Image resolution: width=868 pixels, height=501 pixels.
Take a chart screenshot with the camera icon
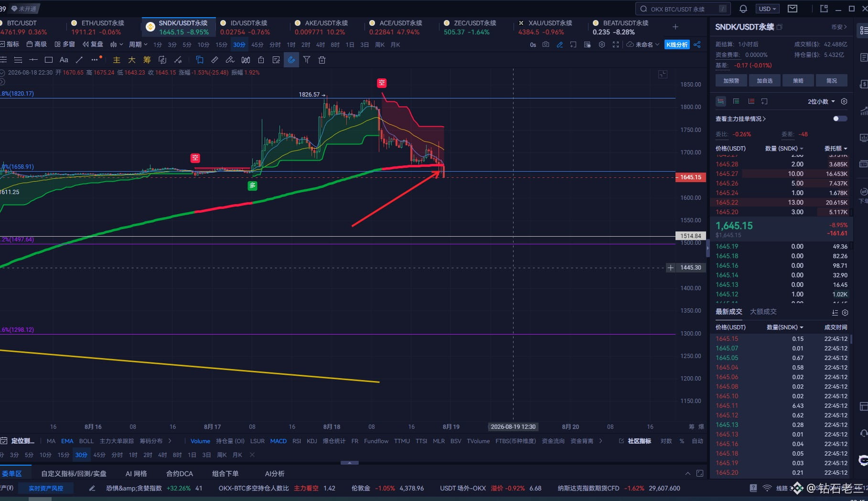coord(546,44)
